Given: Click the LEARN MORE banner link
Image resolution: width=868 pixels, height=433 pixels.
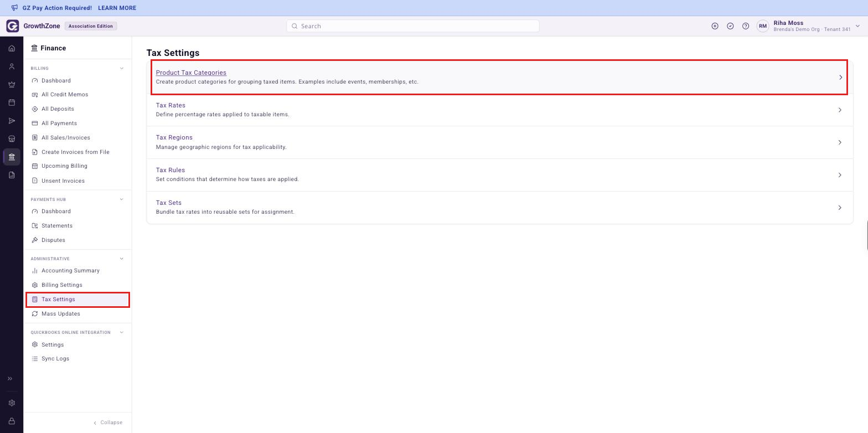Looking at the screenshot, I should (x=117, y=8).
